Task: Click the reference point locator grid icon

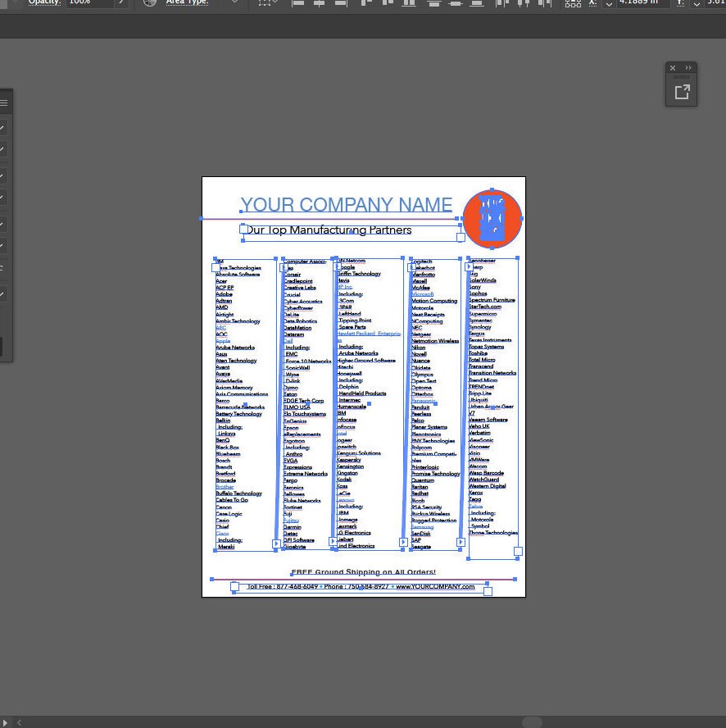Action: click(573, 4)
